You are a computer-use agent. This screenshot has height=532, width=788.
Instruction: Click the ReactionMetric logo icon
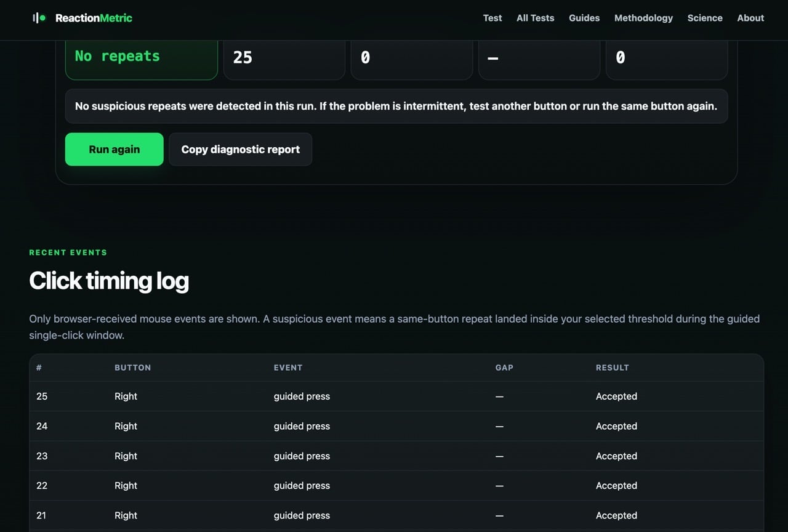click(x=39, y=18)
